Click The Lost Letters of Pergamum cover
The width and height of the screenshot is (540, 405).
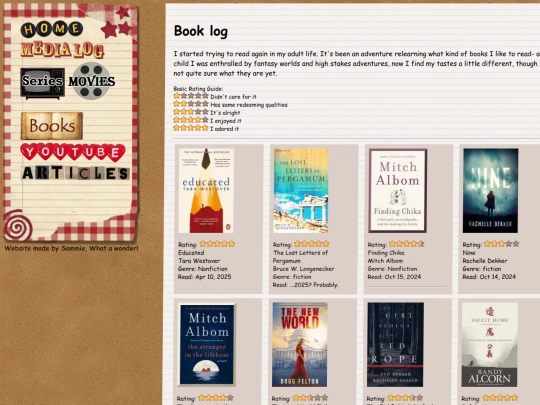tap(301, 190)
